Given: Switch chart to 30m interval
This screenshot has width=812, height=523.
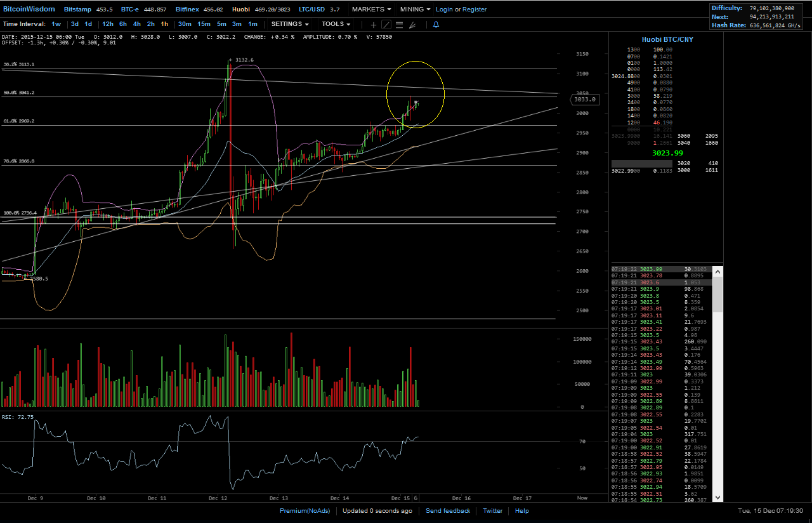Looking at the screenshot, I should [x=185, y=24].
